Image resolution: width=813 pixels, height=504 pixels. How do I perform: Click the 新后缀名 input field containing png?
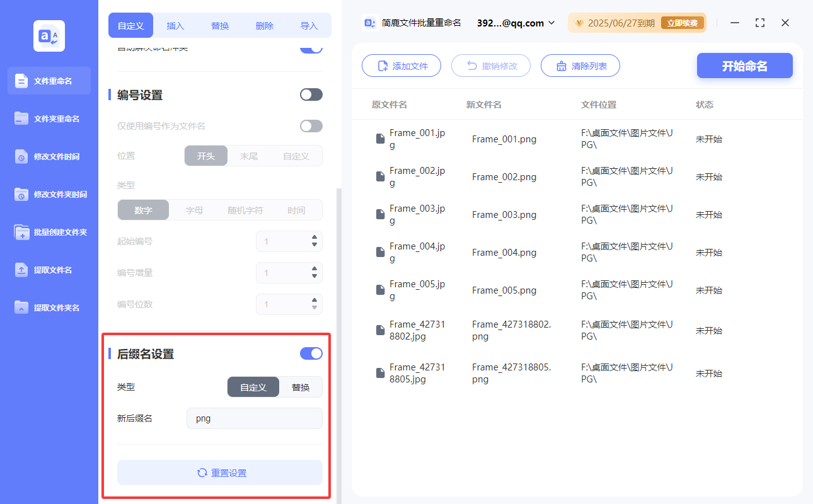(254, 418)
